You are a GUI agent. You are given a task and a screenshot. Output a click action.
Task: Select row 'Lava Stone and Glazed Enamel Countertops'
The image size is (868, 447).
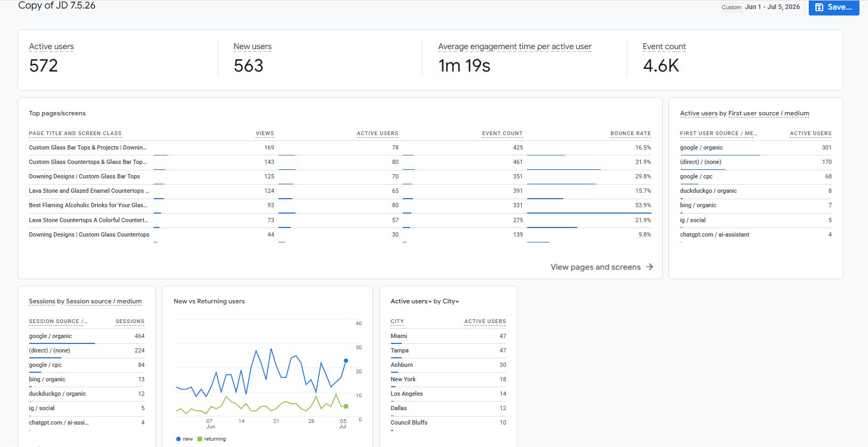(340, 191)
